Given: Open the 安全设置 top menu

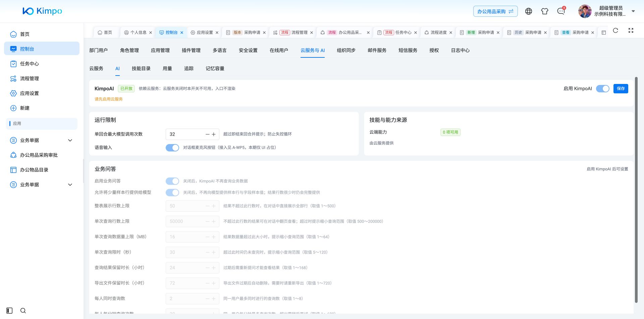Looking at the screenshot, I should pyautogui.click(x=248, y=50).
